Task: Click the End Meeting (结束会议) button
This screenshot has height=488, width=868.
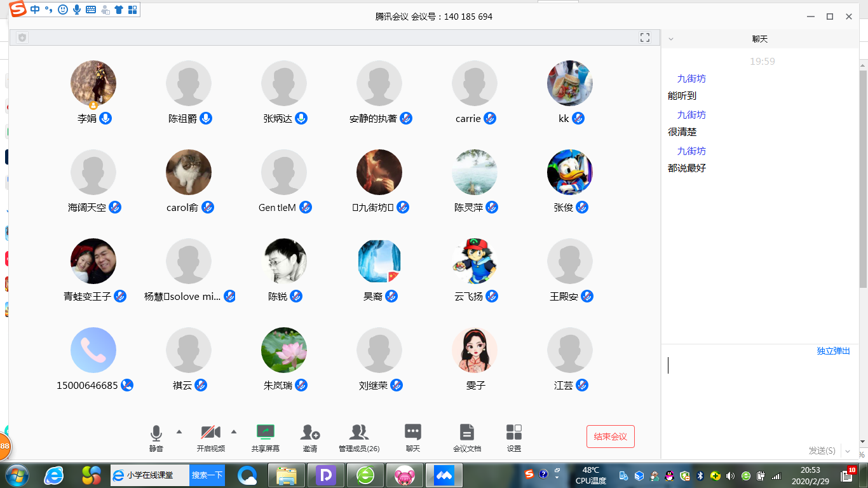Action: (610, 437)
